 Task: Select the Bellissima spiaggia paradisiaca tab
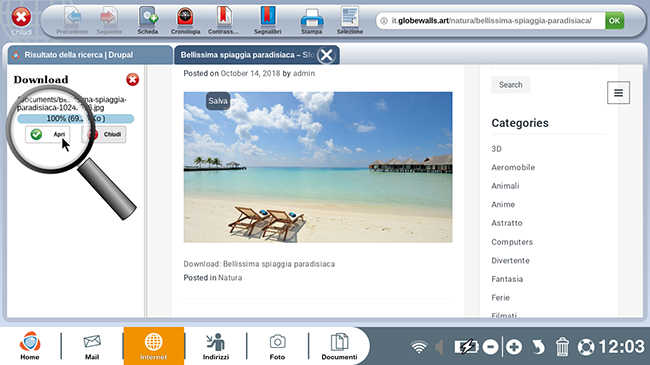(x=247, y=55)
